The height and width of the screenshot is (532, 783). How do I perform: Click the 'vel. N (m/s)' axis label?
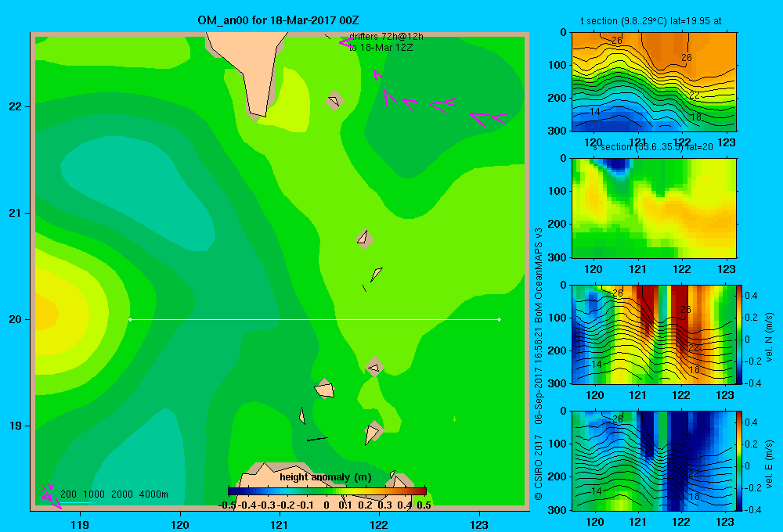769,337
